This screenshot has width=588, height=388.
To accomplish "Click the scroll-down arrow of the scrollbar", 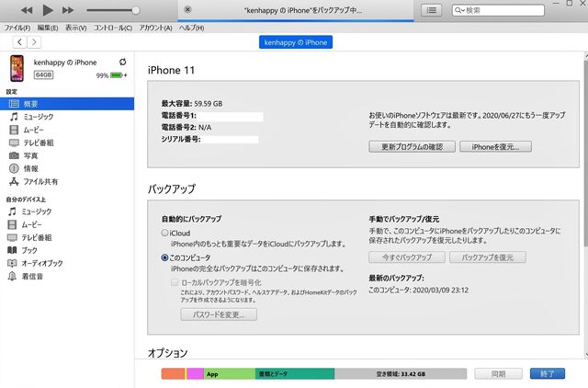I will 586,355.
